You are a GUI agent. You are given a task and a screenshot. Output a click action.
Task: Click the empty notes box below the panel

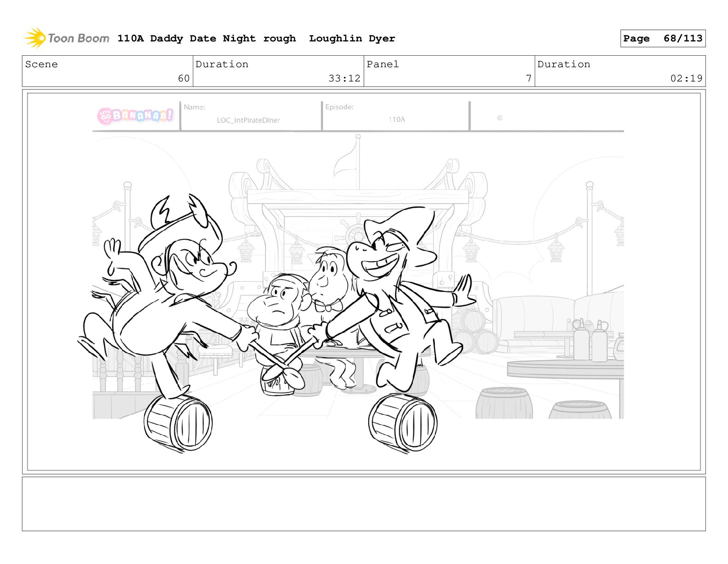[x=364, y=504]
